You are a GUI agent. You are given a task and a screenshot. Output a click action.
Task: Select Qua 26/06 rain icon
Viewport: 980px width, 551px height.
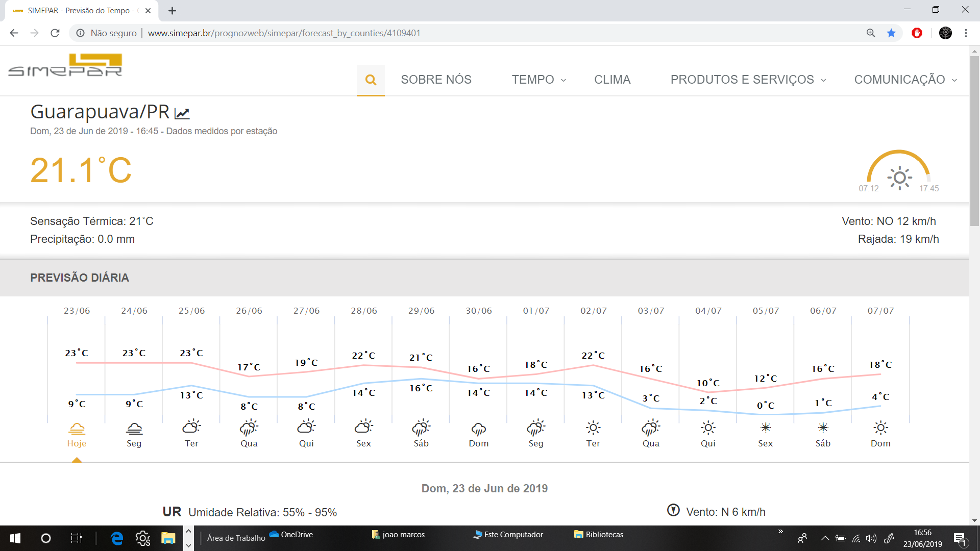pyautogui.click(x=249, y=428)
